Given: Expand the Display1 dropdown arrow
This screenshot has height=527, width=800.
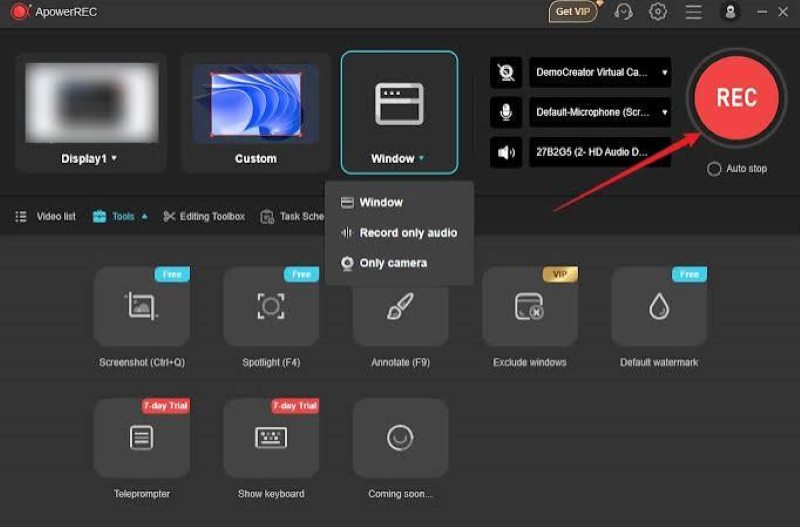Looking at the screenshot, I should point(114,158).
